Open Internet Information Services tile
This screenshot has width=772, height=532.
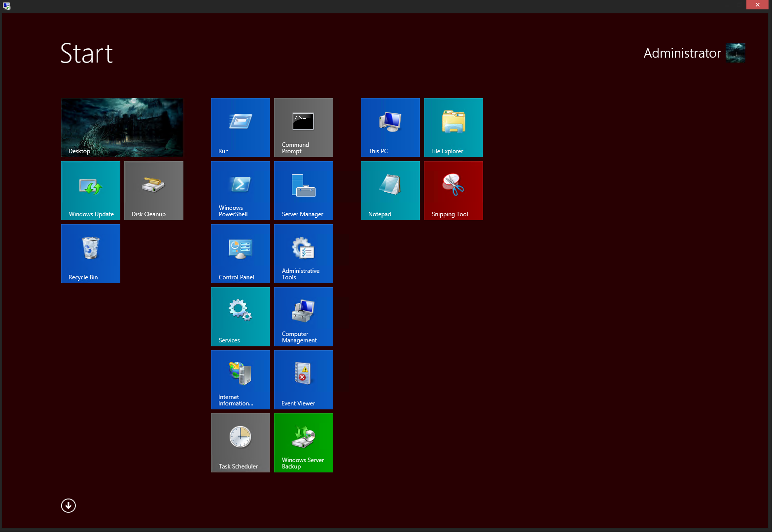[241, 380]
